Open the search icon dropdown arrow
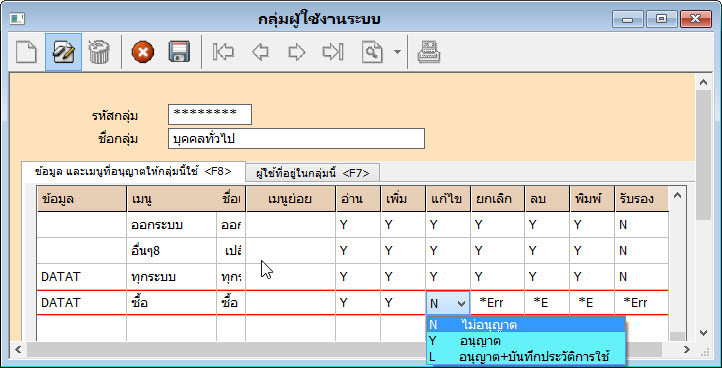722x368 pixels. [397, 52]
